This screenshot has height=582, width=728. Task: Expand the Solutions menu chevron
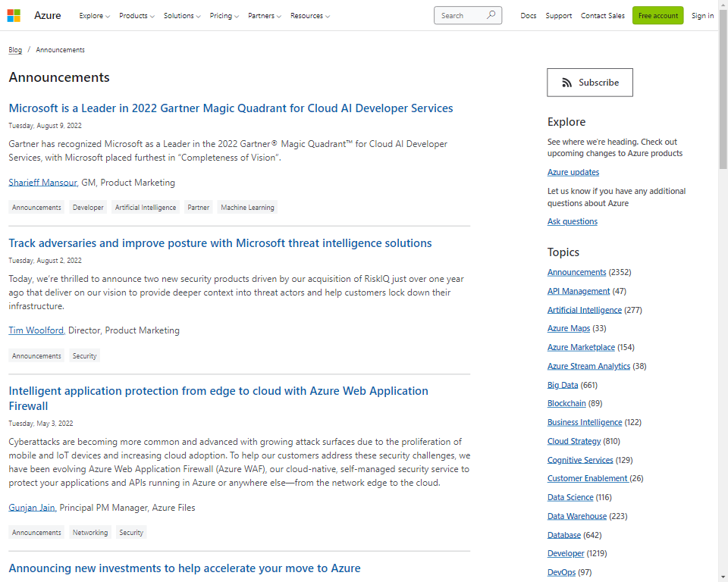(198, 16)
